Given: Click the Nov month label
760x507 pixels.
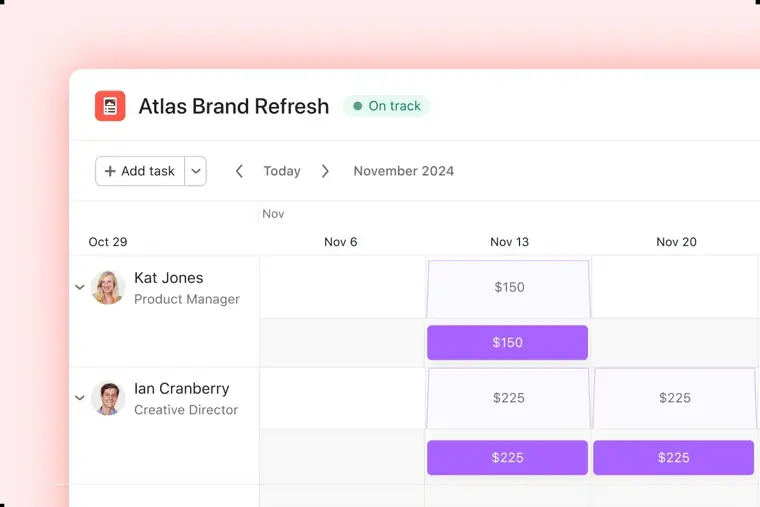Looking at the screenshot, I should [x=273, y=214].
